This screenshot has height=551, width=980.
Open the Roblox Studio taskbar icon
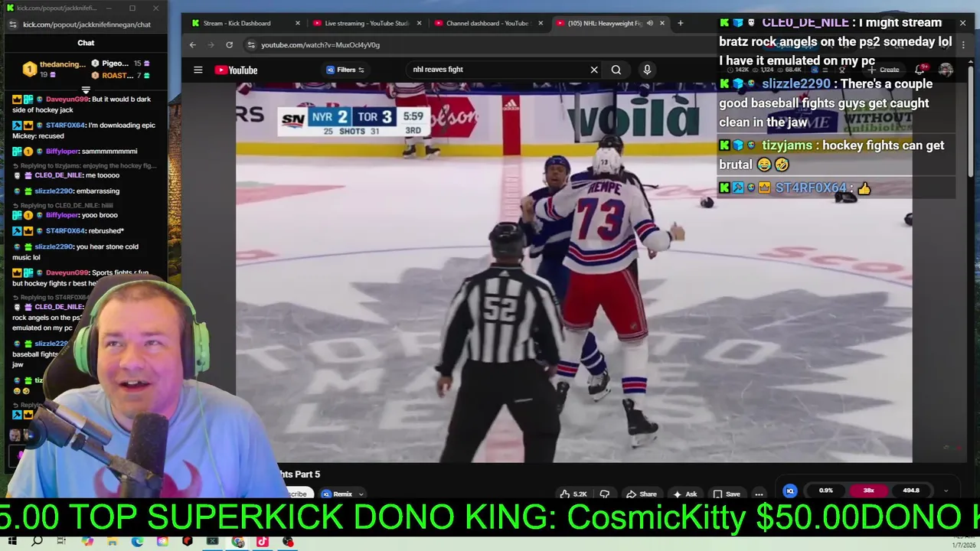pyautogui.click(x=188, y=542)
